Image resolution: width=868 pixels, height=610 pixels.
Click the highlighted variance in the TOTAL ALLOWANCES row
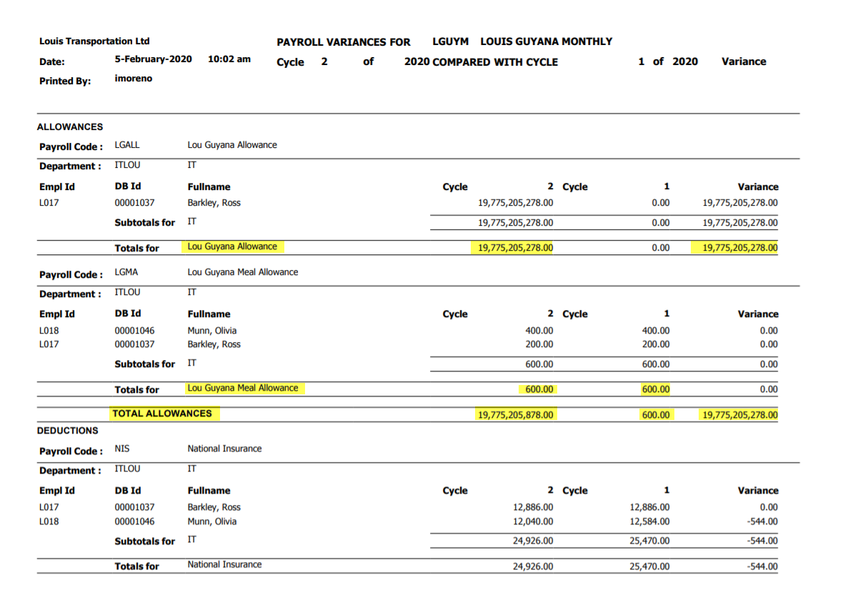point(740,415)
